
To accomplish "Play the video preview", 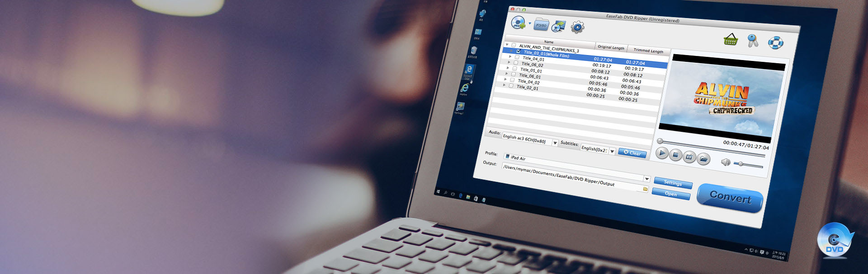I will coord(662,153).
